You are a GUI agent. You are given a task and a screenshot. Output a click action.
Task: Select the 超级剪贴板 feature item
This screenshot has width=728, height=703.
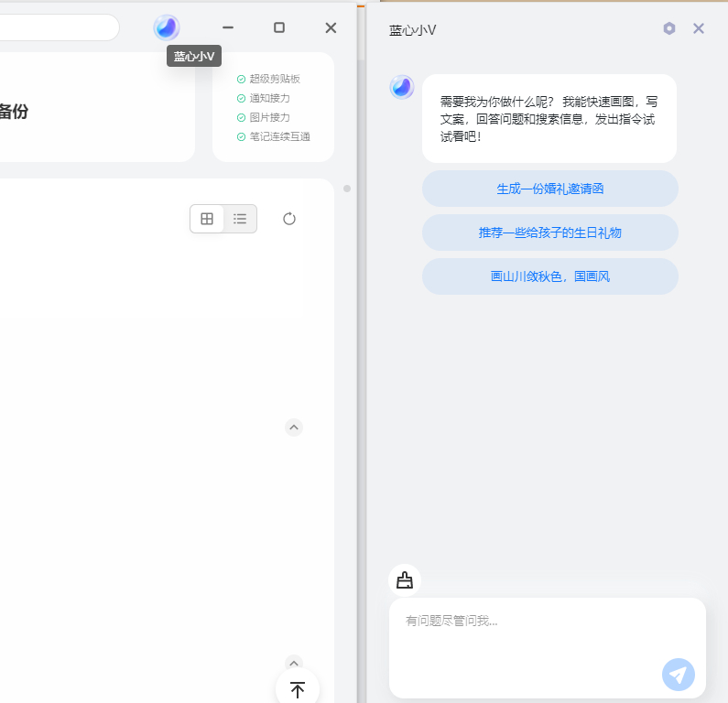[x=268, y=79]
